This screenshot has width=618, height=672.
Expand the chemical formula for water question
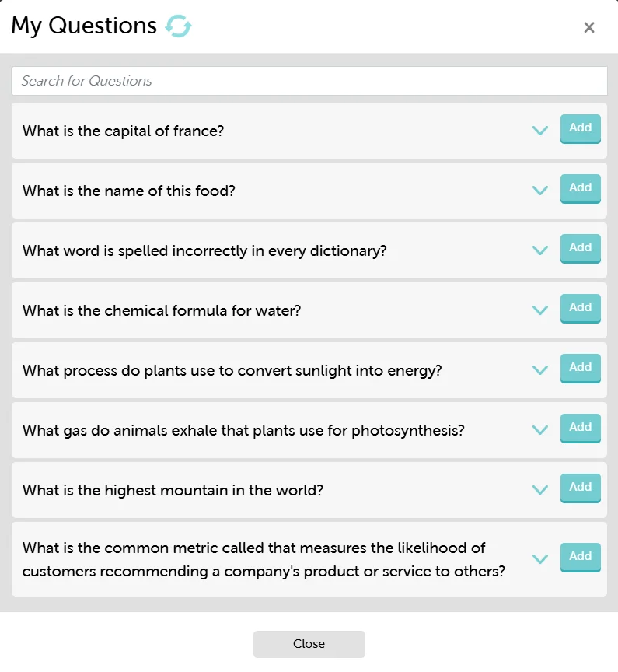pyautogui.click(x=540, y=310)
